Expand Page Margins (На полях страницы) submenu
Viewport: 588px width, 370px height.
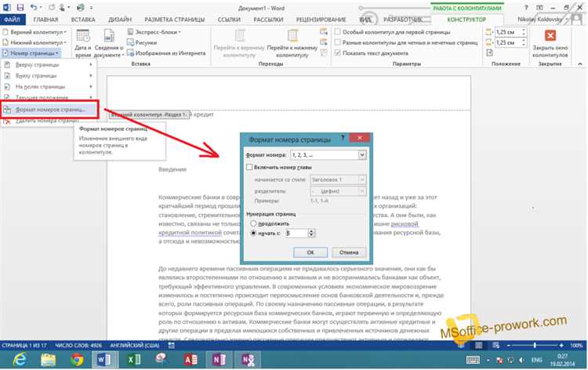click(49, 86)
